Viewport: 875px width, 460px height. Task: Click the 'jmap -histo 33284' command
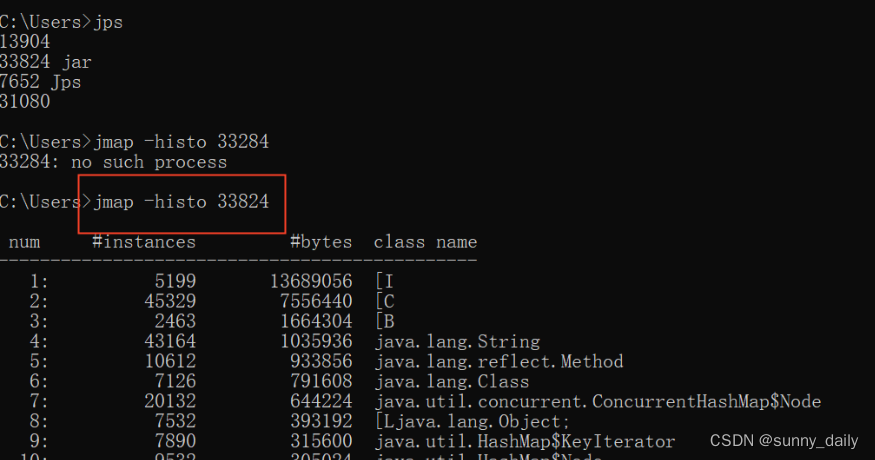coord(181,142)
